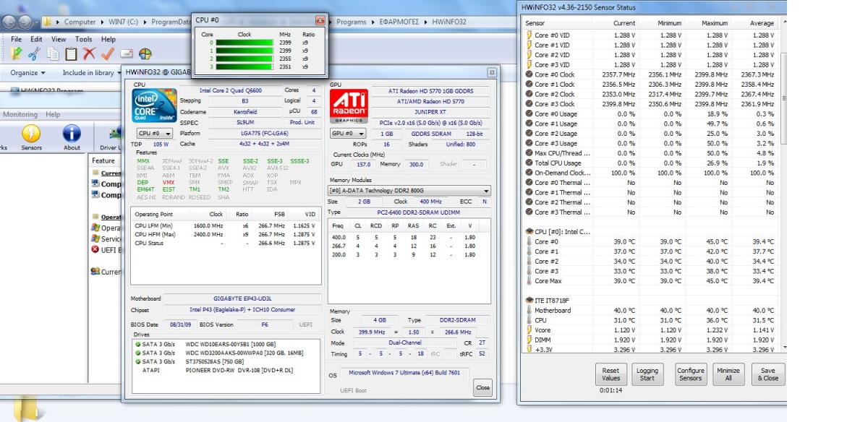Click the Sensor Status vertical scrollbar
The image size is (868, 422).
[x=784, y=184]
